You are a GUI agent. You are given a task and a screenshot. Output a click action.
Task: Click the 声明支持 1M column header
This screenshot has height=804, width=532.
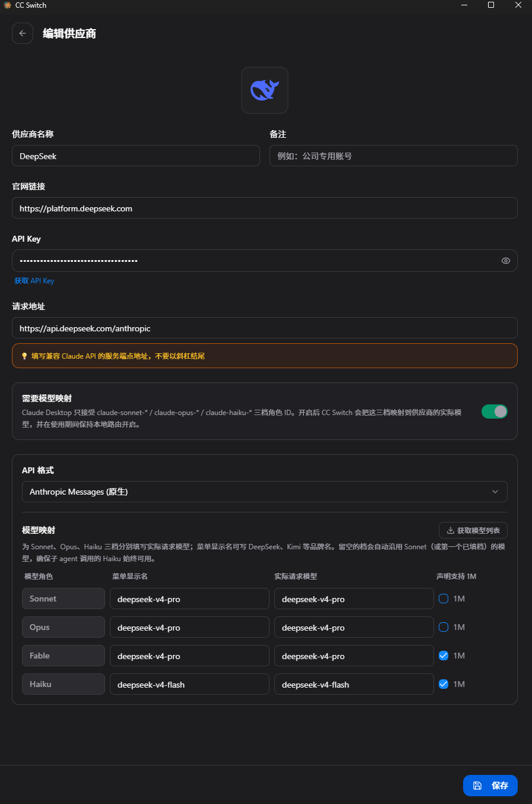pos(457,576)
